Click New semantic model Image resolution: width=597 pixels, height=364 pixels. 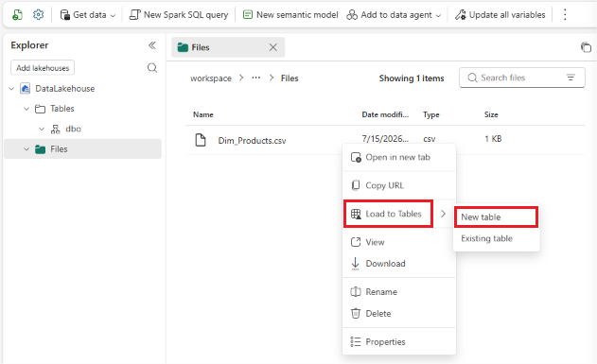click(x=290, y=15)
